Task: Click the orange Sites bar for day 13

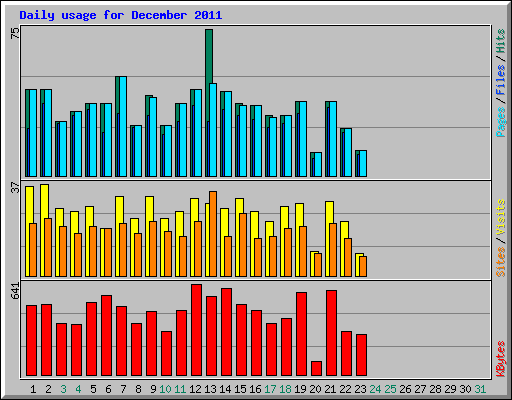Action: [213, 234]
